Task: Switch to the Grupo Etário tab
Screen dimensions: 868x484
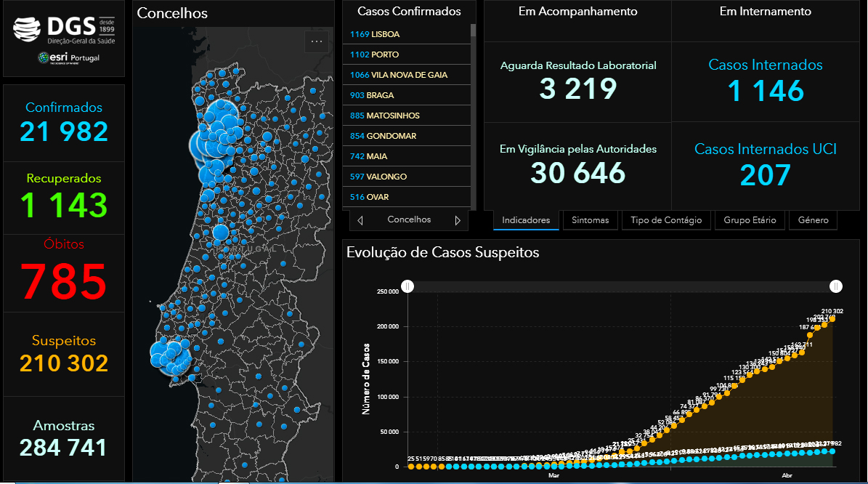Action: tap(750, 220)
